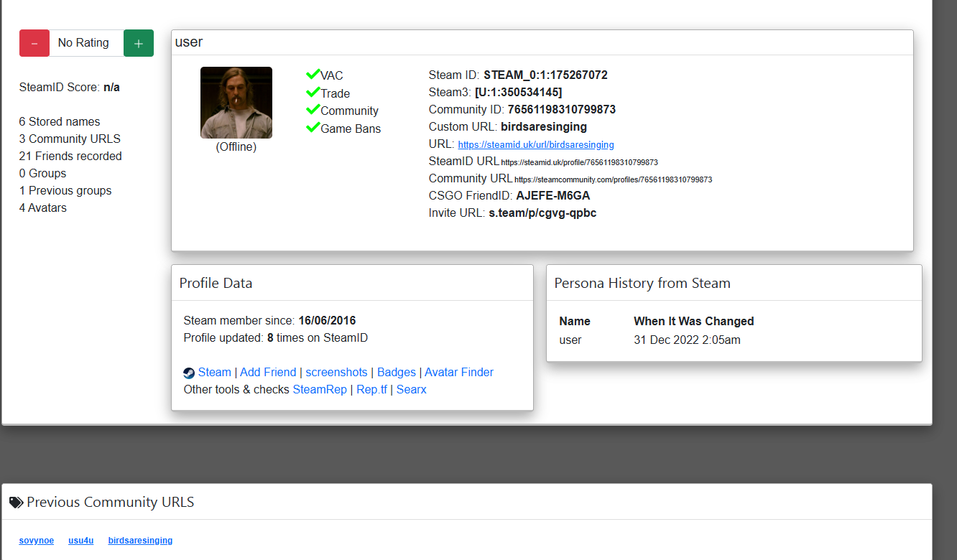Click the green VAC status checkmark

pos(313,75)
